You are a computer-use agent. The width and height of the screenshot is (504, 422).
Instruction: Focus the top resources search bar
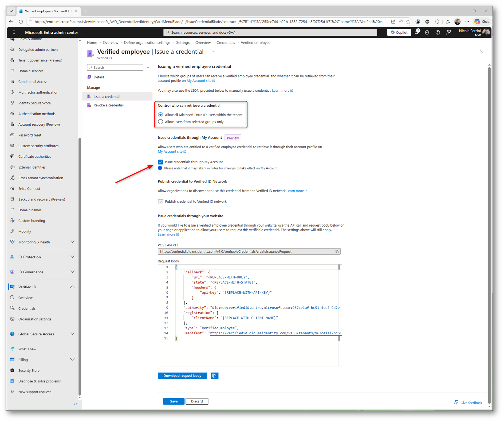(x=270, y=32)
